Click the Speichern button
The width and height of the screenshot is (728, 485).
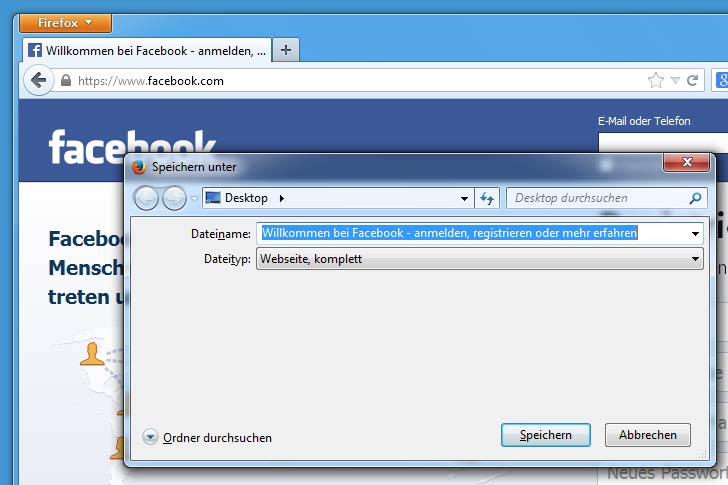click(546, 435)
